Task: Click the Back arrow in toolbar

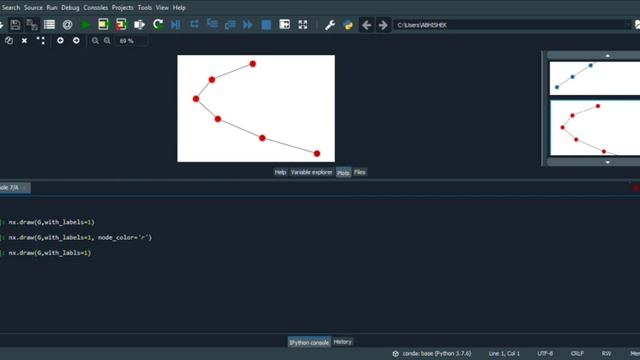Action: pyautogui.click(x=367, y=25)
